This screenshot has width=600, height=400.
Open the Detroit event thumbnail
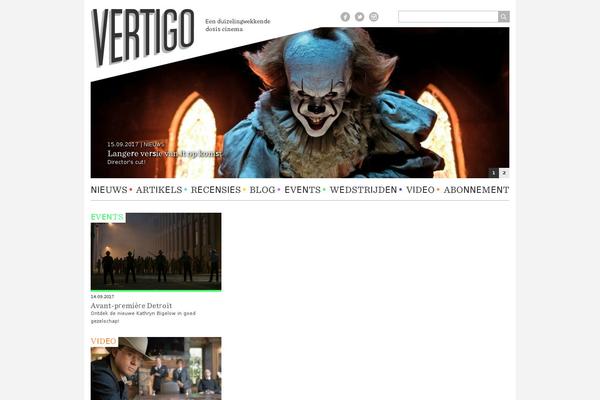tap(156, 252)
